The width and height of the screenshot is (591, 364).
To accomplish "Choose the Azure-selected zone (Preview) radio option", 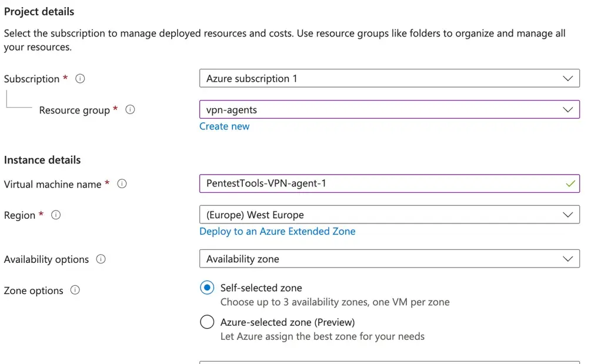I will pyautogui.click(x=207, y=322).
